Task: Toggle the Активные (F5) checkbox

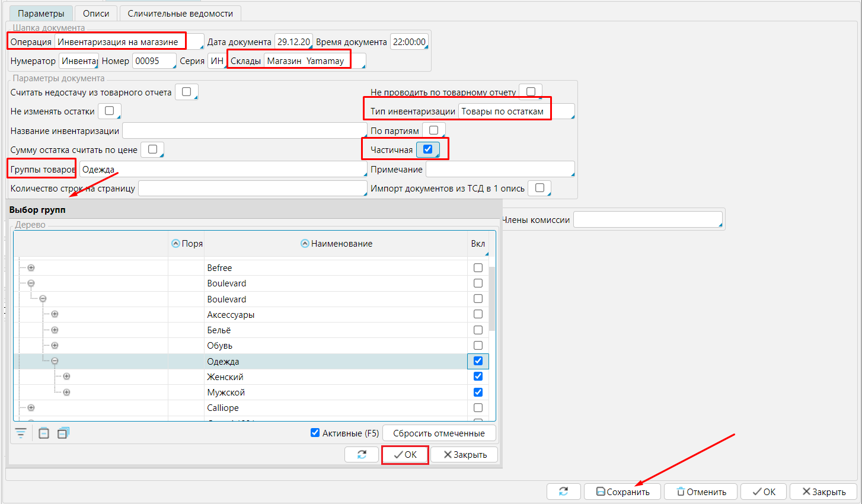Action: [x=315, y=433]
